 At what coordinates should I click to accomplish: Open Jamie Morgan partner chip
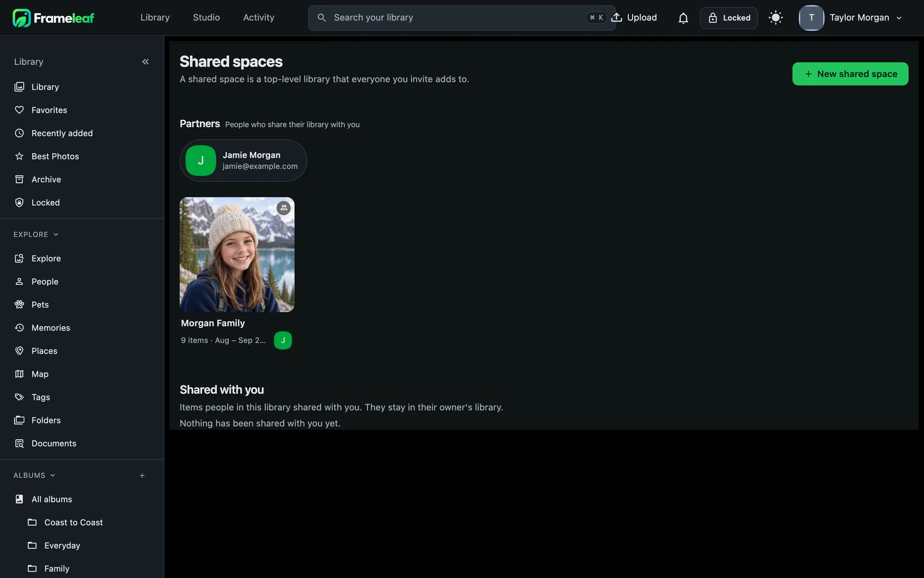coord(243,160)
